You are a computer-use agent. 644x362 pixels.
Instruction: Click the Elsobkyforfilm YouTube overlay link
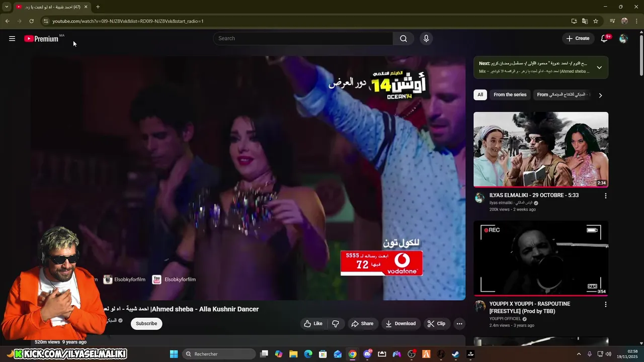coord(174,280)
